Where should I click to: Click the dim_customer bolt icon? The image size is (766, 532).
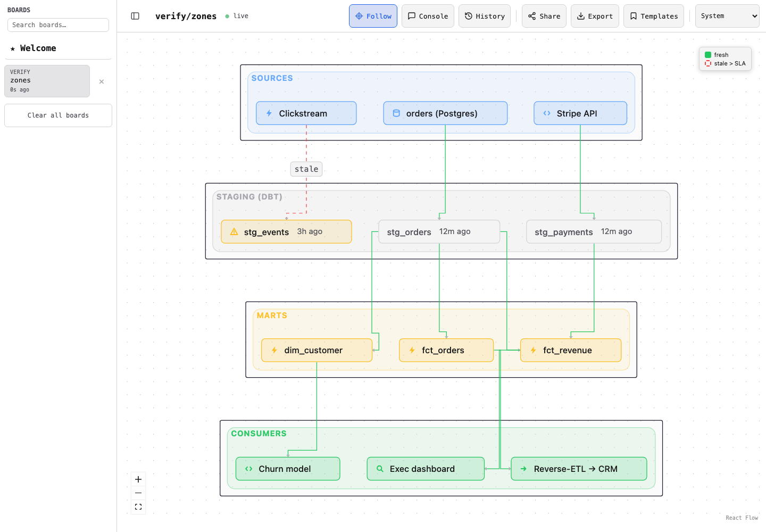point(274,350)
